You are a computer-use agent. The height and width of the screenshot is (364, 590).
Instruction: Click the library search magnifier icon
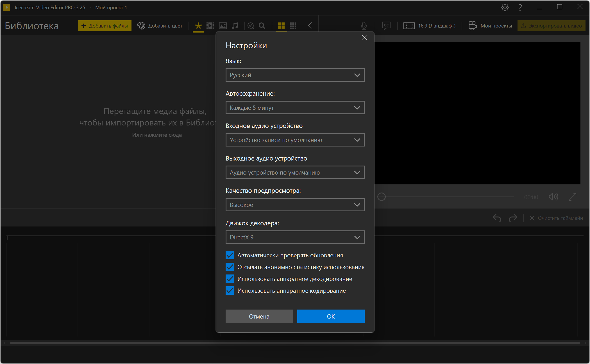[262, 26]
